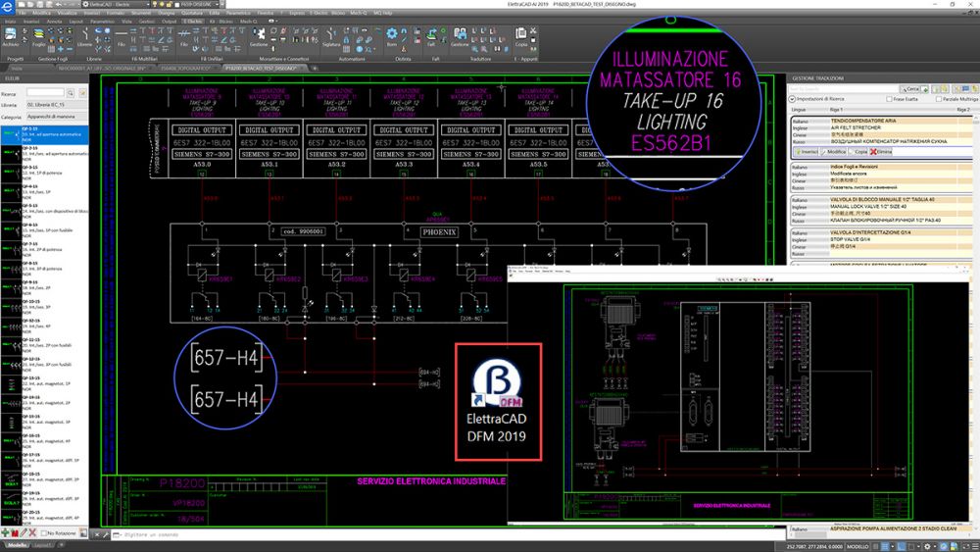
Task: Click the open folder icon in quick access toolbar
Action: coord(30,4)
